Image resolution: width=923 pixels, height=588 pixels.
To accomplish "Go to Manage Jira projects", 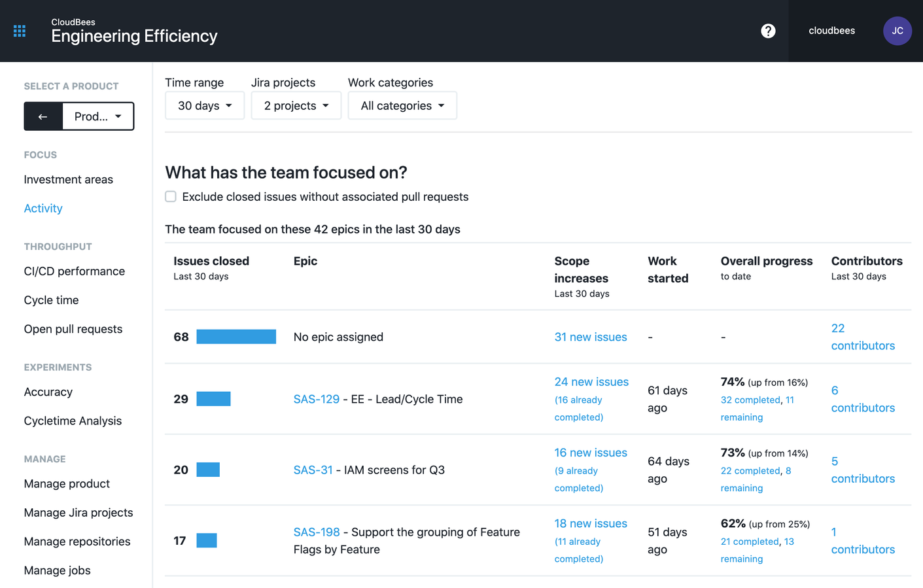I will (x=78, y=512).
